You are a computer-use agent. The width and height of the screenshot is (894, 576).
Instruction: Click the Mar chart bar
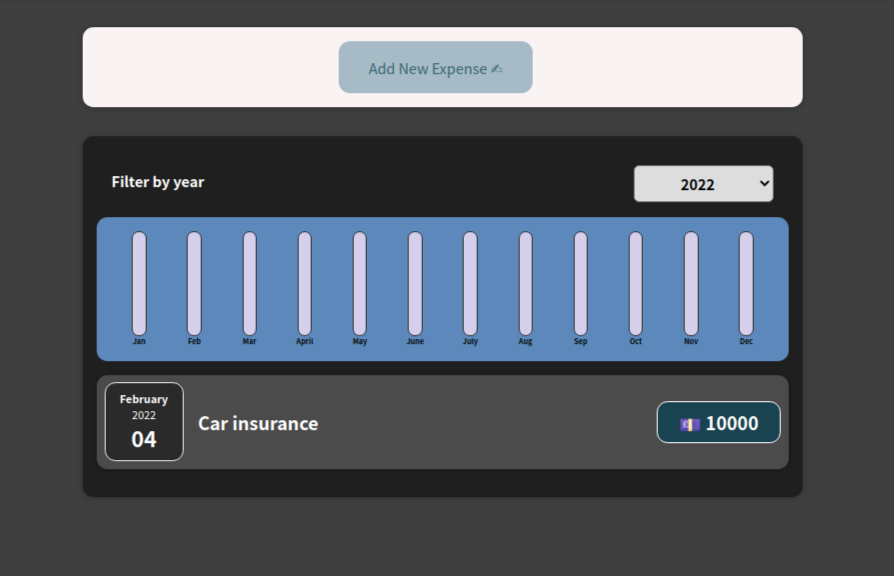tap(250, 283)
